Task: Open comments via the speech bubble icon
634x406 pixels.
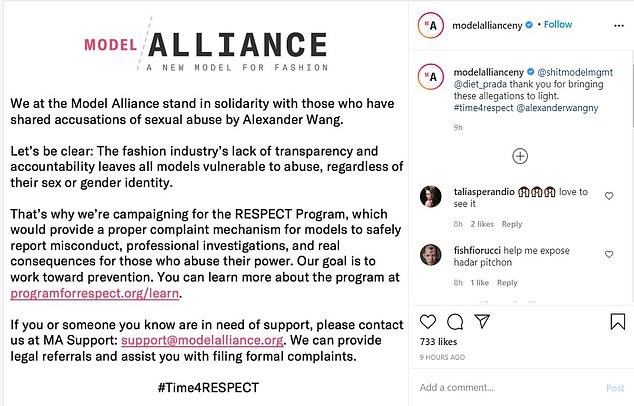Action: pyautogui.click(x=456, y=323)
